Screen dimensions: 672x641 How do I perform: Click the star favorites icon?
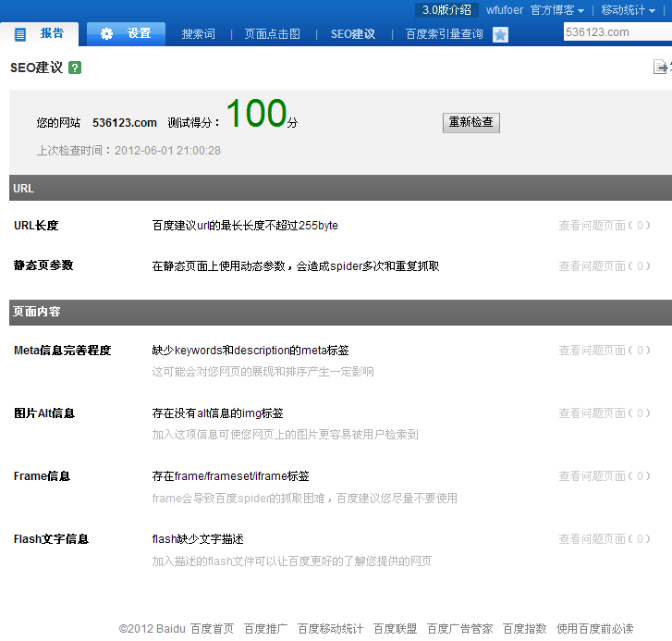500,34
